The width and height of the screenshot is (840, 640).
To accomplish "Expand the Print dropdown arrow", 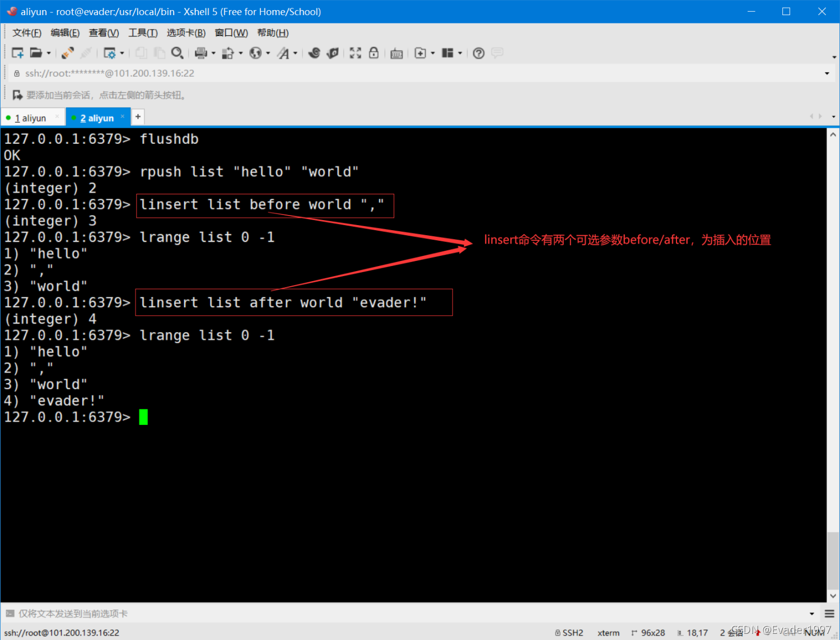I will click(213, 53).
